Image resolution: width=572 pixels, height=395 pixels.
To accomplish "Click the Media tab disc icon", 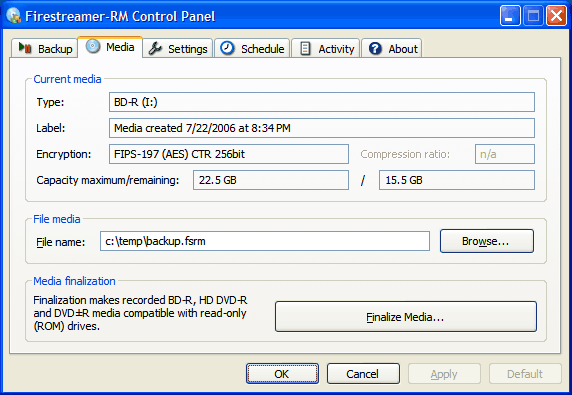I will pos(93,46).
